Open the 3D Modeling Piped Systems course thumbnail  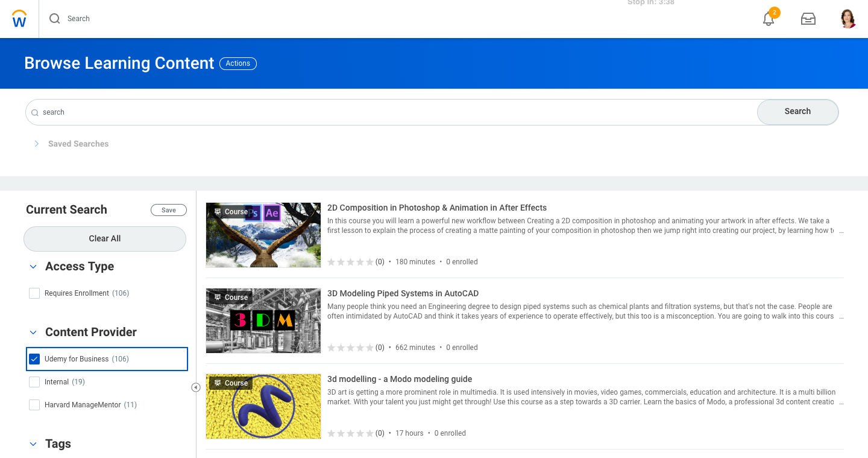[x=263, y=320]
